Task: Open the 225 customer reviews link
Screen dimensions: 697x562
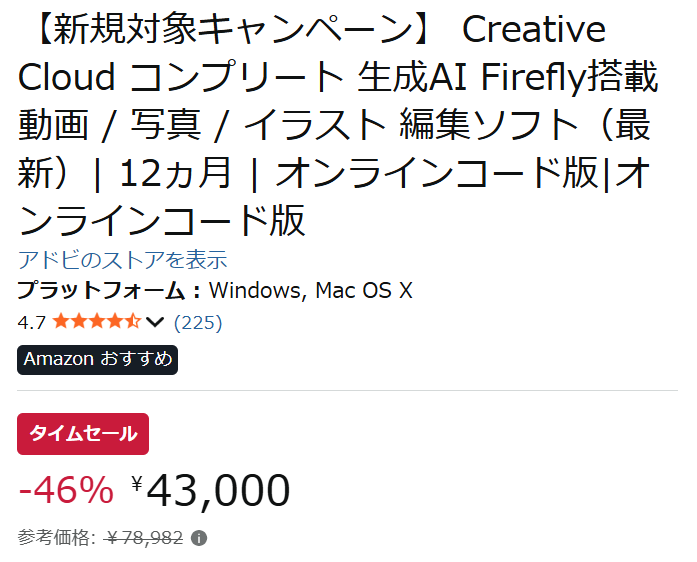Action: 198,322
